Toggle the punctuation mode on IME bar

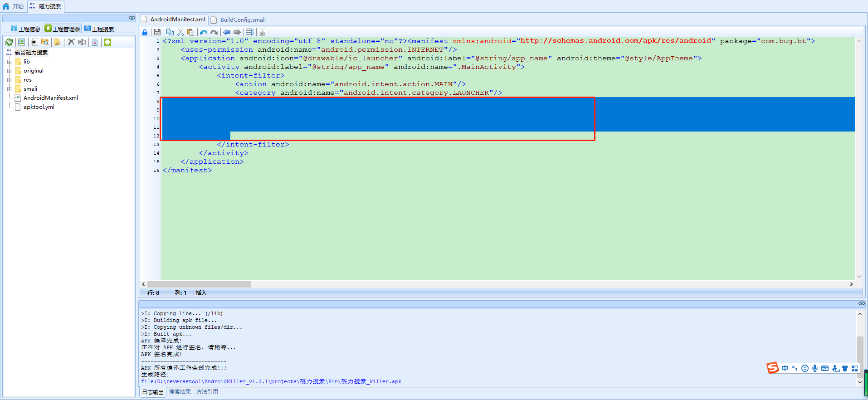[795, 368]
